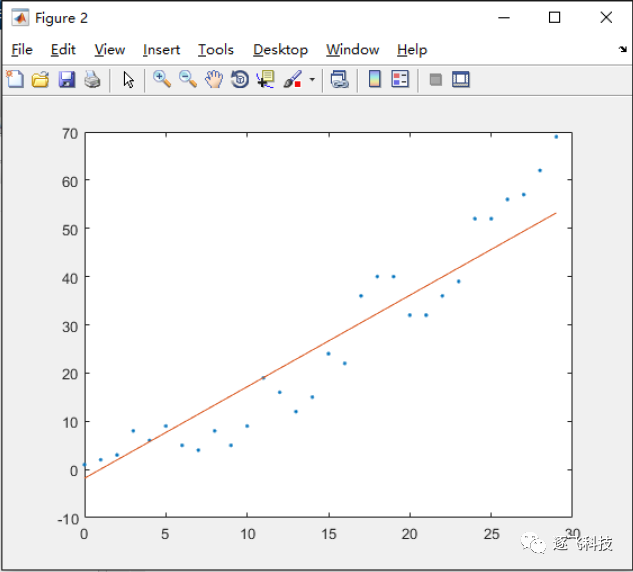Activate the Zoom Out magnifier tool
Viewport: 633px width, 572px height.
188,79
